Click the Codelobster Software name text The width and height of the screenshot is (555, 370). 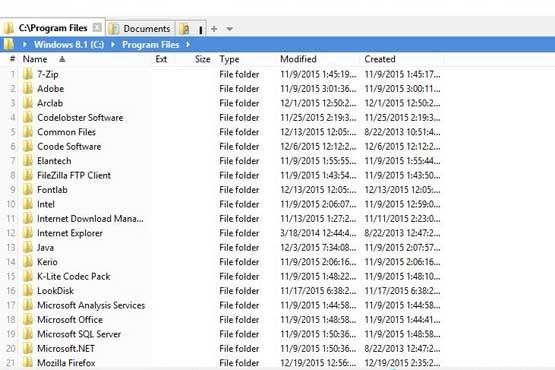80,118
